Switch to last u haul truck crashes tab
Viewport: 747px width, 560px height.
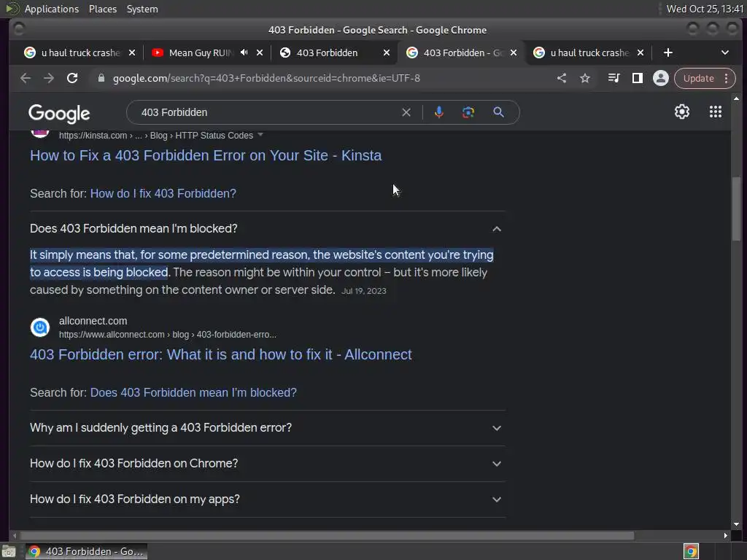point(589,52)
